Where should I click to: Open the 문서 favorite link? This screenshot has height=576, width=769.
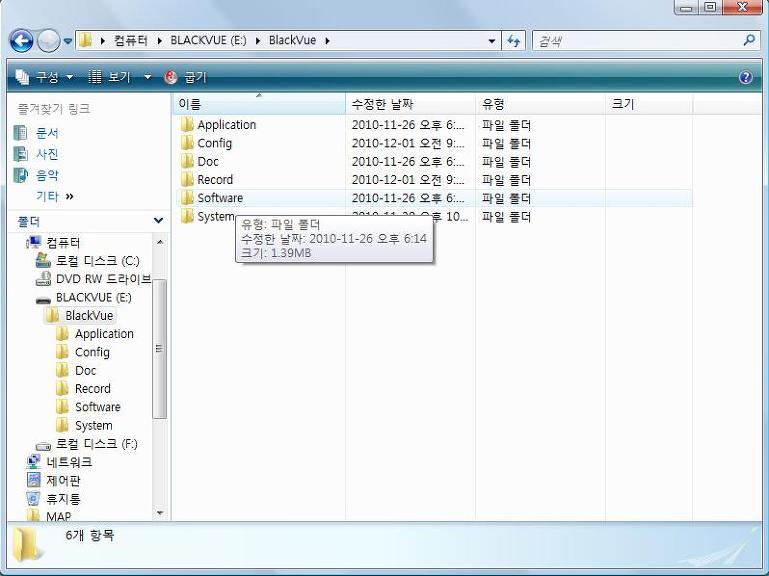(x=47, y=133)
